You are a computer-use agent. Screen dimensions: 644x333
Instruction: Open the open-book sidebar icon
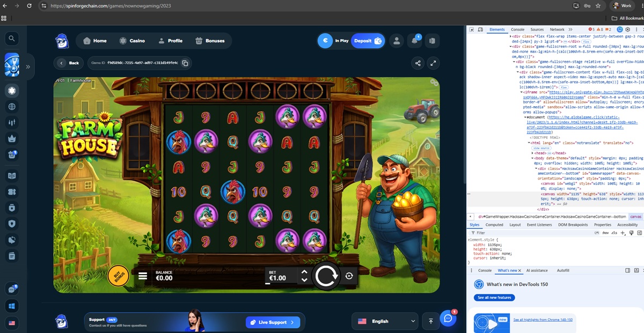coord(12,176)
